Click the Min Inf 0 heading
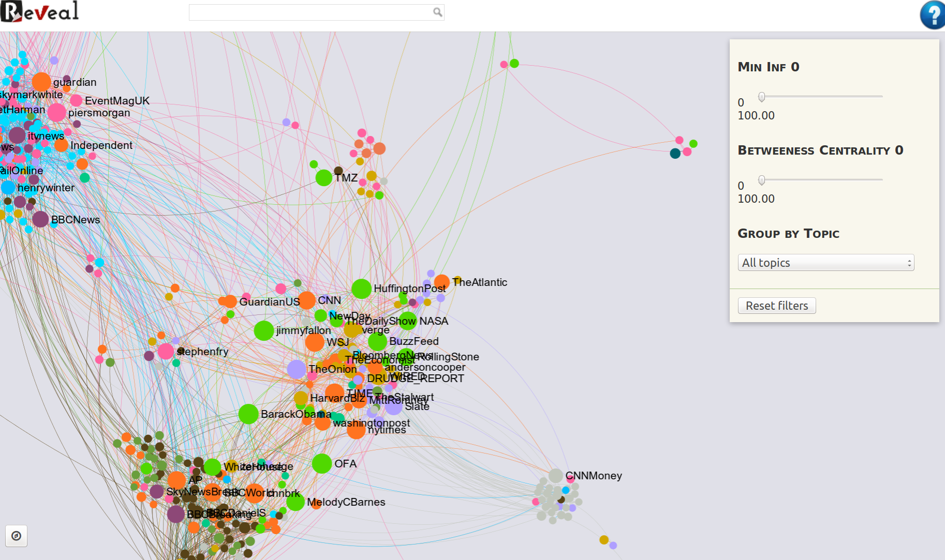The image size is (945, 560). (769, 67)
